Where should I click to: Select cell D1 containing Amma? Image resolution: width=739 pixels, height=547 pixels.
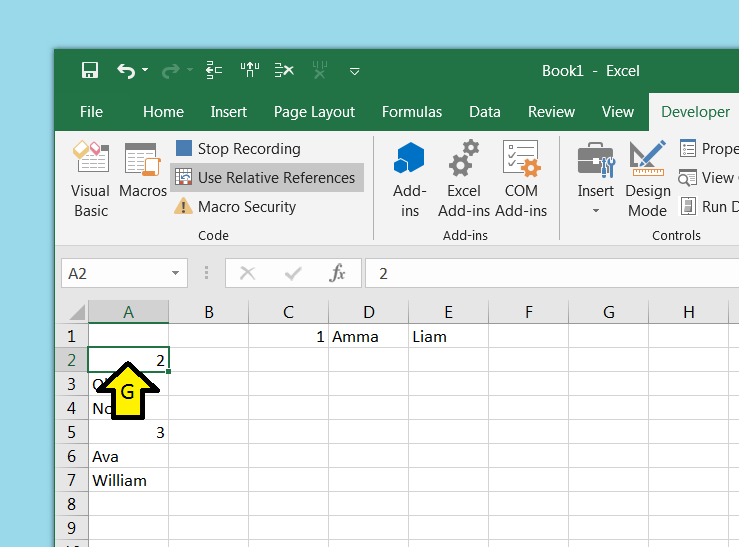tap(368, 337)
